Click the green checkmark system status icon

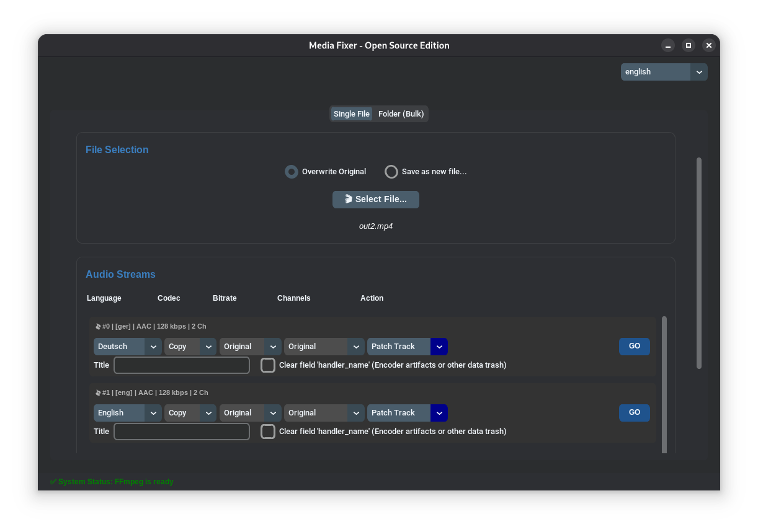53,482
